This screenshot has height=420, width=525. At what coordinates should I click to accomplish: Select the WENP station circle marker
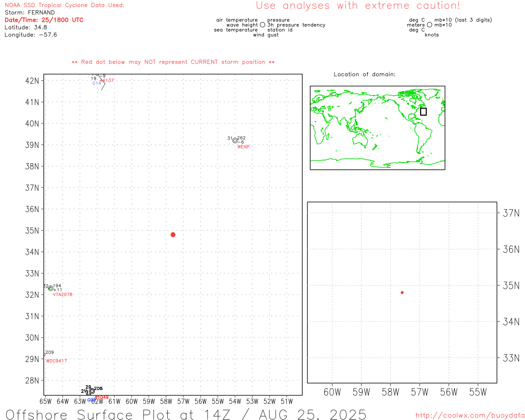tap(235, 141)
